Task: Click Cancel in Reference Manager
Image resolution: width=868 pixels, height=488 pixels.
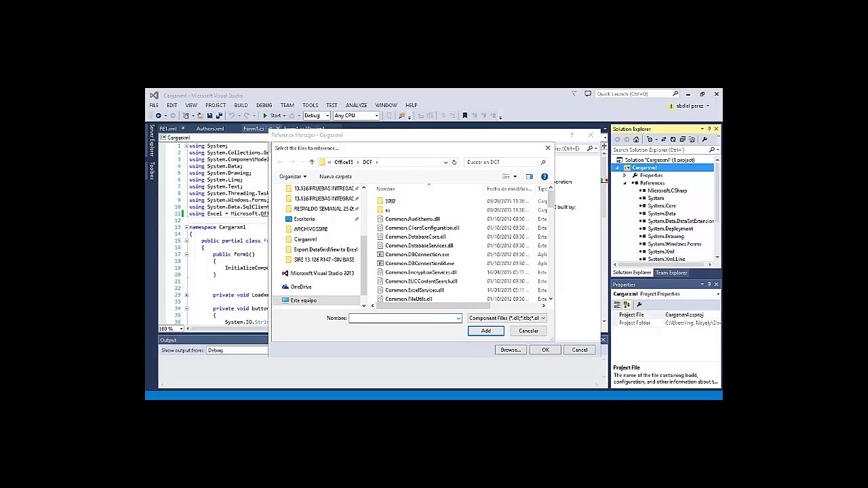Action: coord(580,350)
